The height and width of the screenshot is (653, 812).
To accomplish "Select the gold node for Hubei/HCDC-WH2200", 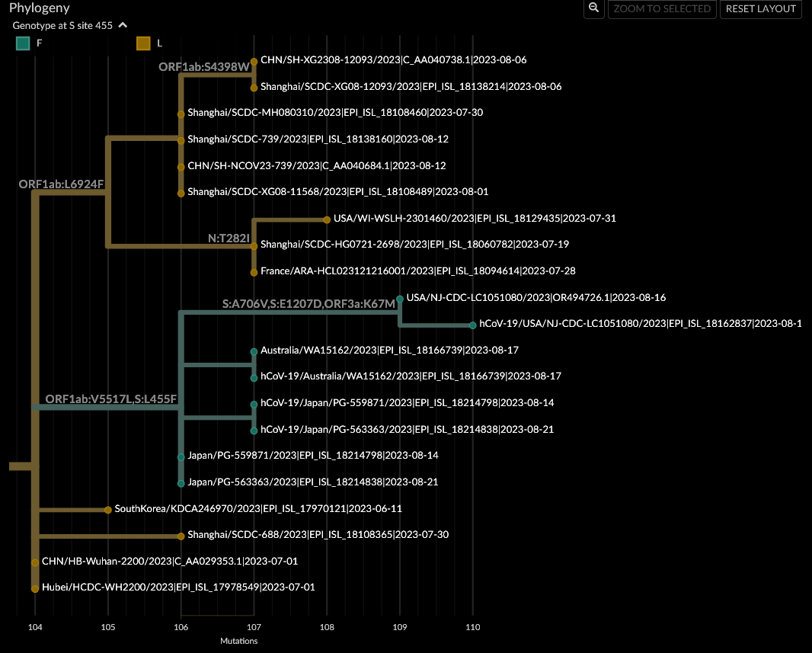I will click(x=35, y=587).
